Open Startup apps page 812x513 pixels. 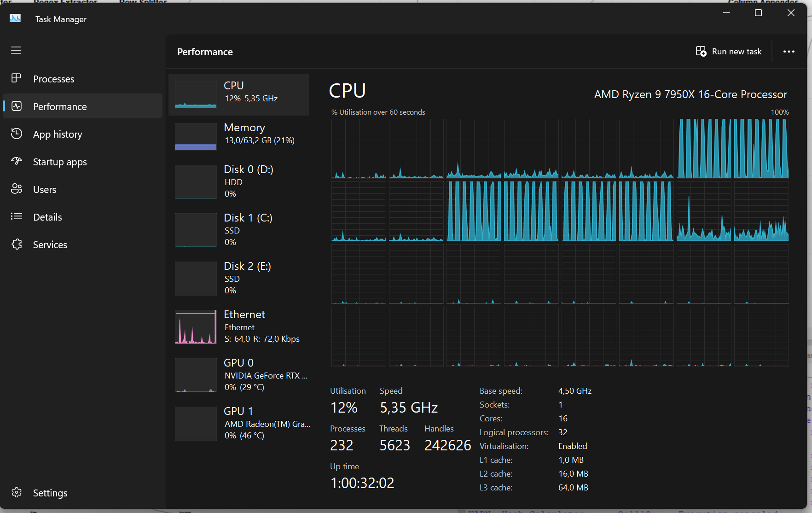click(83, 162)
